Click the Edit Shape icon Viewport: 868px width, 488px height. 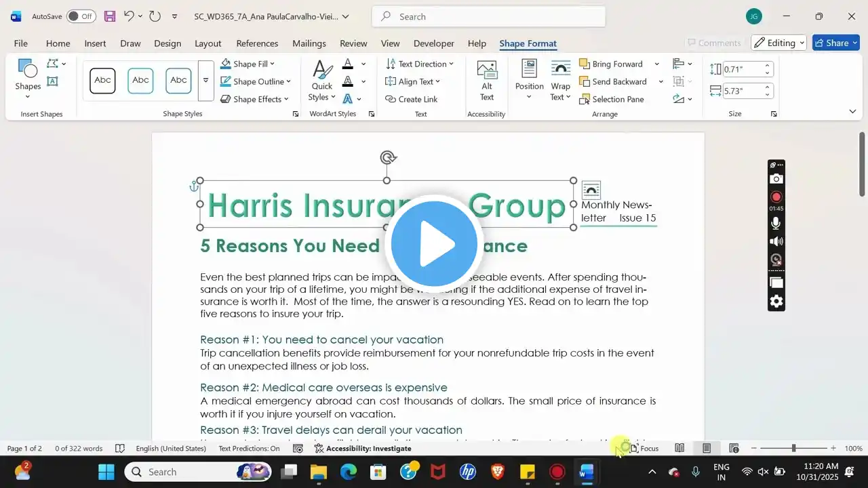tap(53, 64)
